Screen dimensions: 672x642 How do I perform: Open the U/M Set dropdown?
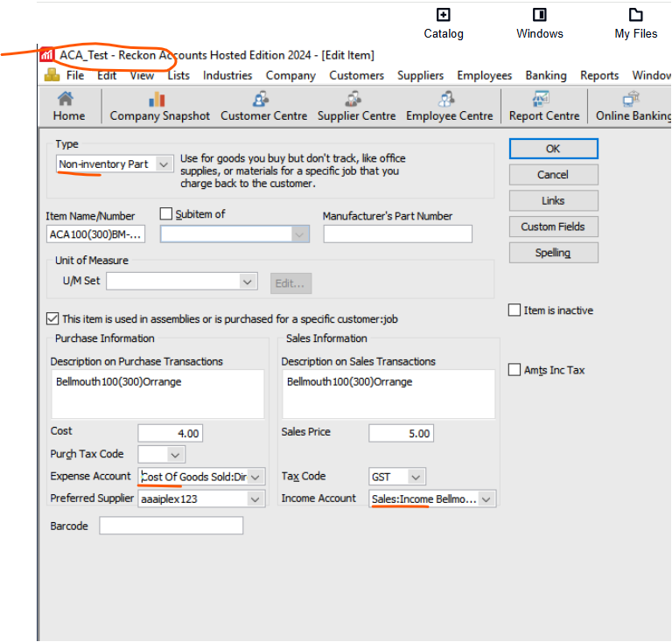[247, 282]
